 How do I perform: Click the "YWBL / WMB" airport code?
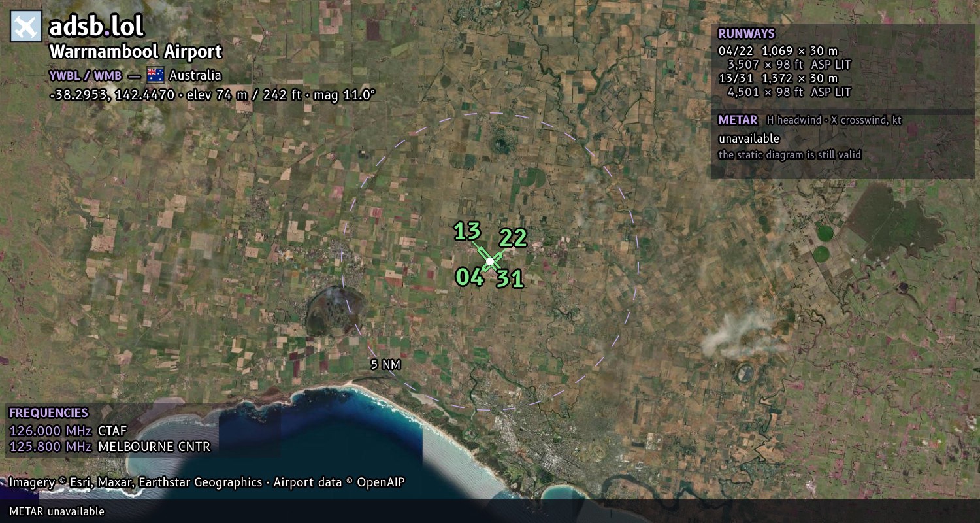coord(86,75)
